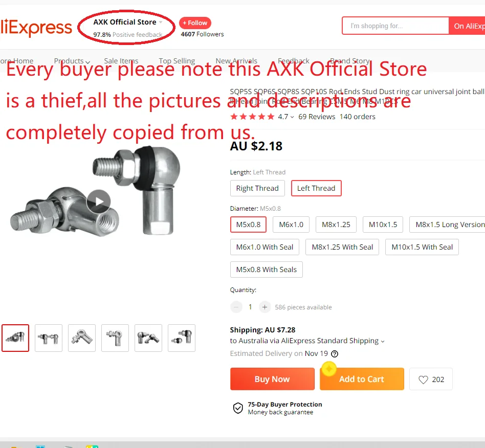This screenshot has height=448, width=485.
Task: Play the product video on the main image
Action: 98,201
